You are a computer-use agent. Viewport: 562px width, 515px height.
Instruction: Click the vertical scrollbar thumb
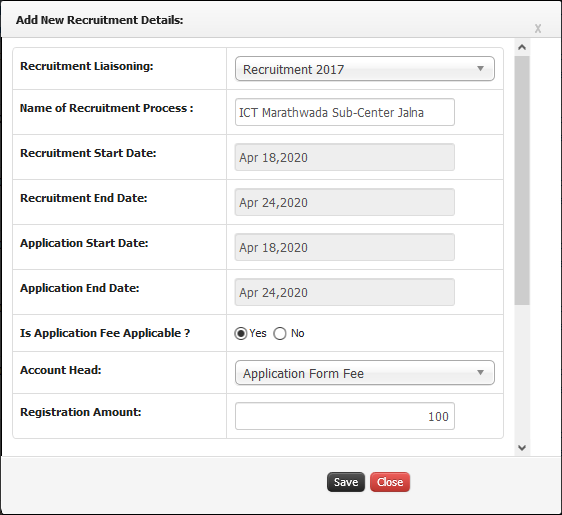(522, 180)
